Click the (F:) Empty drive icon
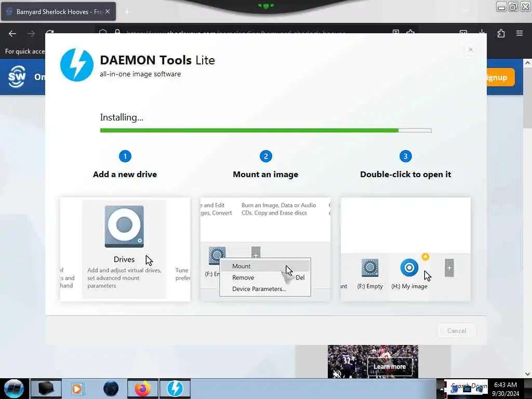The height and width of the screenshot is (399, 532). [370, 268]
